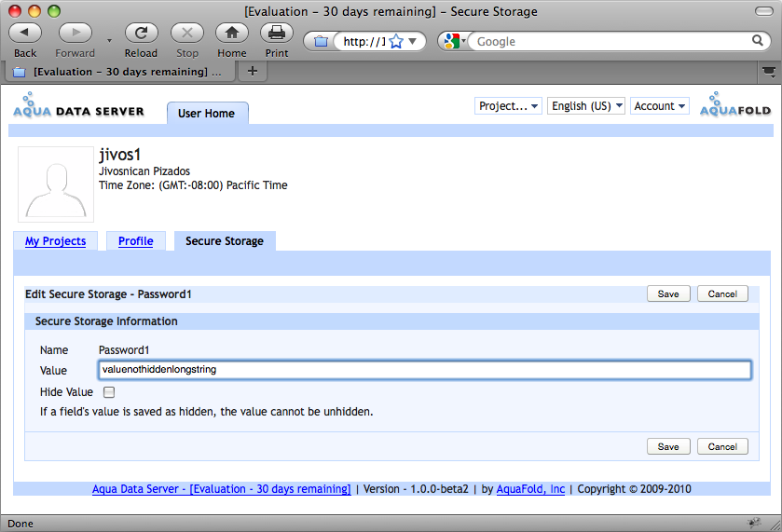This screenshot has height=532, width=782.
Task: Go to browser Home icon
Action: tap(232, 33)
